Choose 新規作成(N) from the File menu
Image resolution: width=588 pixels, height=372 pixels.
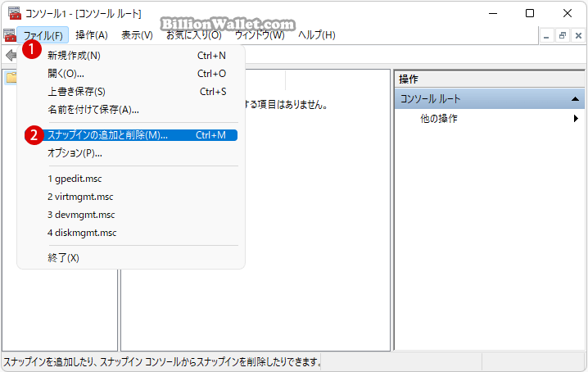click(x=131, y=56)
